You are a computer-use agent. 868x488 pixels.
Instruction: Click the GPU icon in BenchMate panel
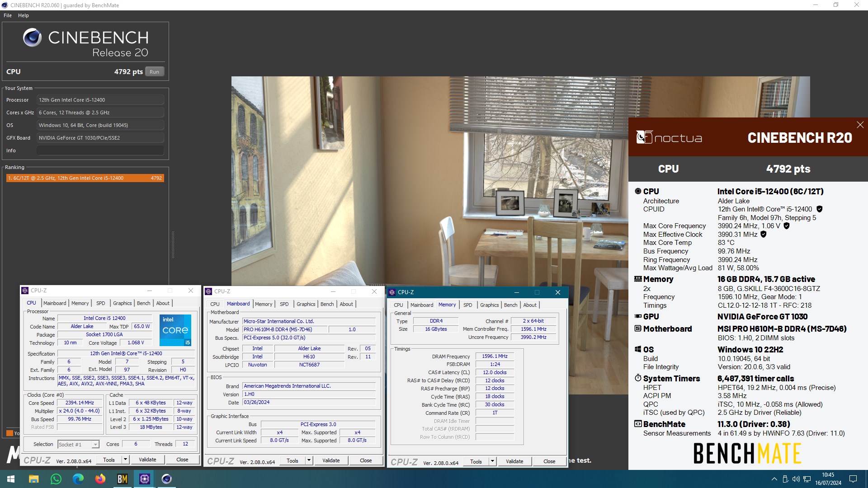638,317
